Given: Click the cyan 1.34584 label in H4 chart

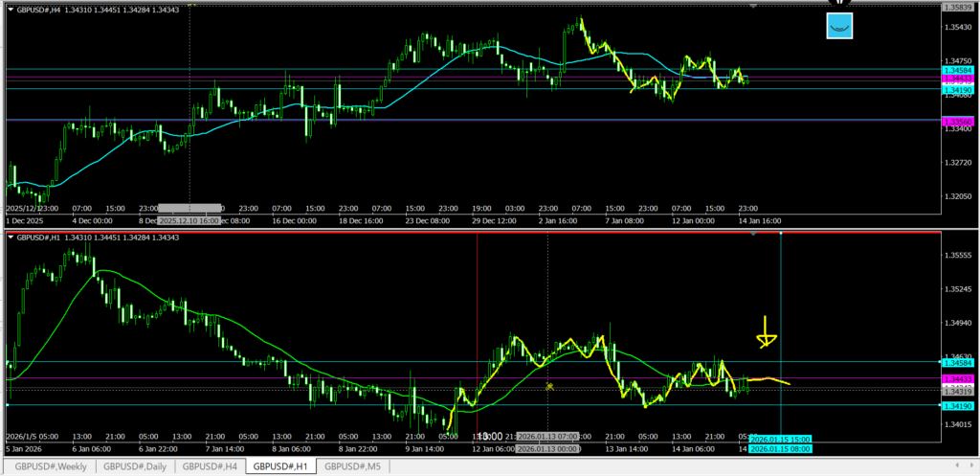Looking at the screenshot, I should [958, 71].
